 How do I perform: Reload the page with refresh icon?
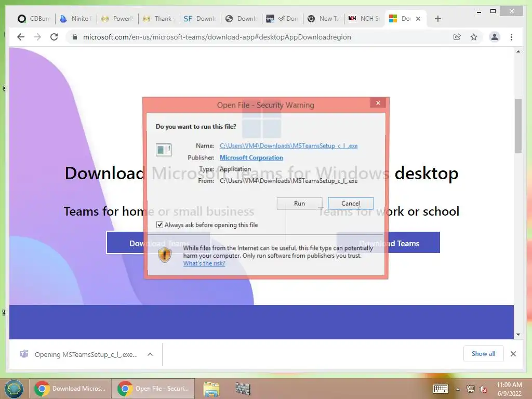[54, 37]
